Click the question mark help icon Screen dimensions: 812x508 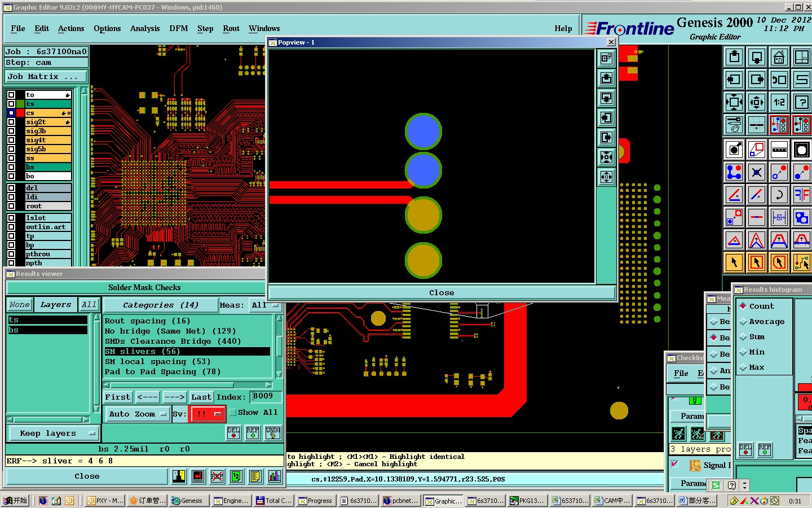coord(801,102)
